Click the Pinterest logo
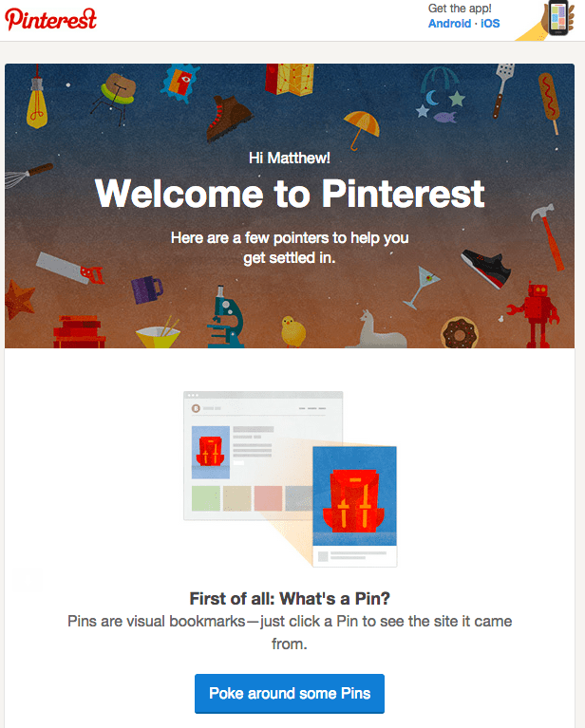 point(50,20)
